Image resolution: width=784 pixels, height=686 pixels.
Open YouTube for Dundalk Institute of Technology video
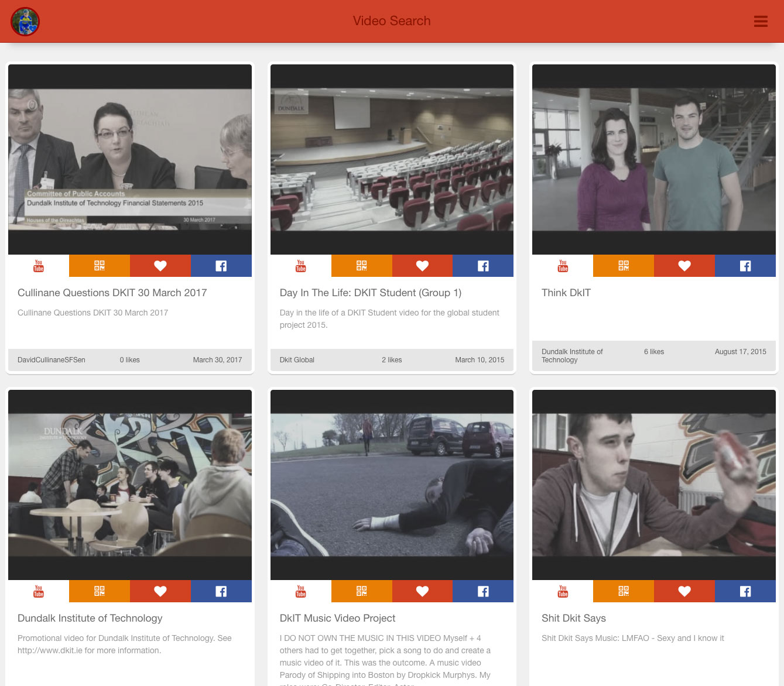pos(39,591)
